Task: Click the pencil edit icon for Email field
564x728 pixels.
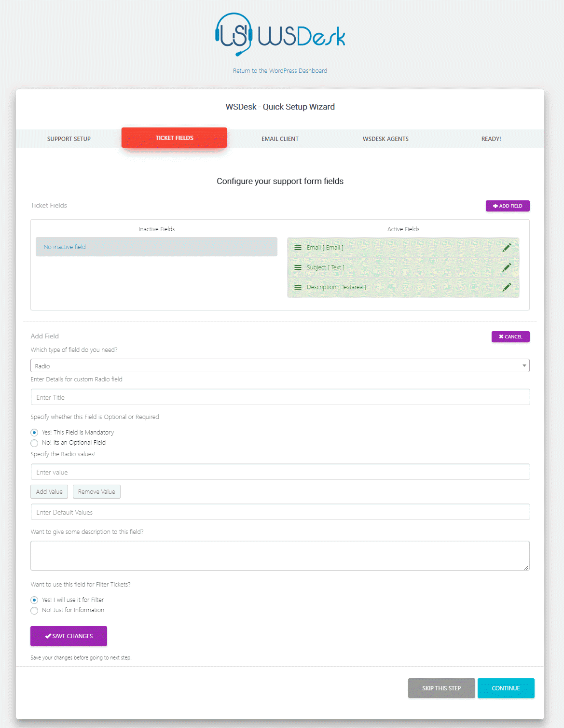Action: (x=507, y=248)
